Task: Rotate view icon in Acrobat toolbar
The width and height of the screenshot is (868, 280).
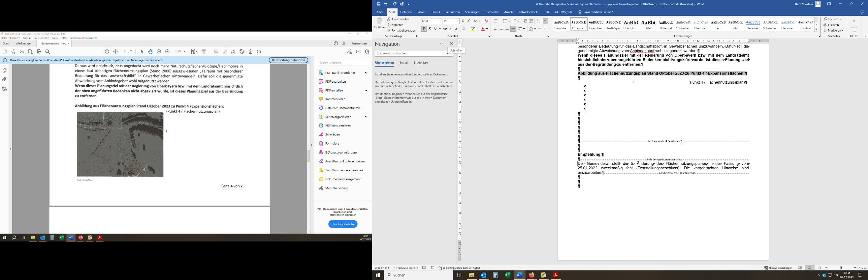Action: 259,51
